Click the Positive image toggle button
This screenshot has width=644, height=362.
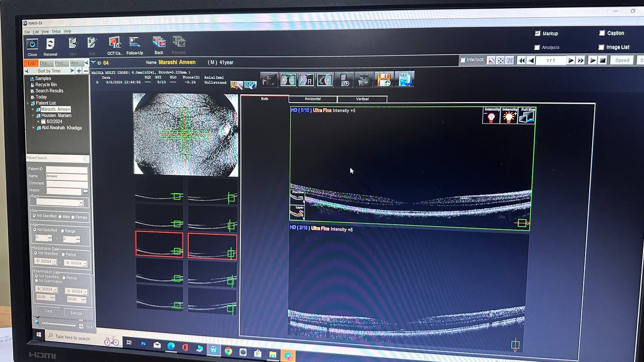[x=297, y=197]
